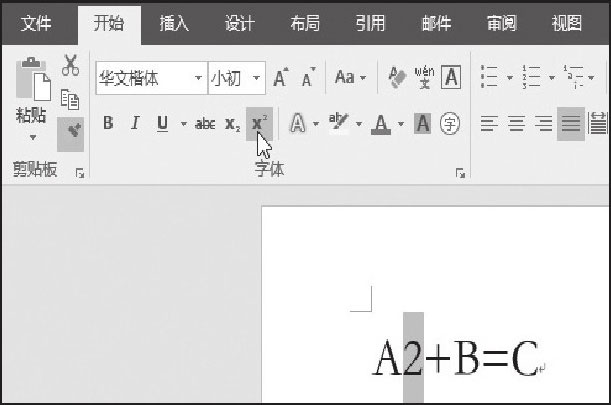Toggle Superscript x² button
Image resolution: width=611 pixels, height=405 pixels.
coord(260,124)
